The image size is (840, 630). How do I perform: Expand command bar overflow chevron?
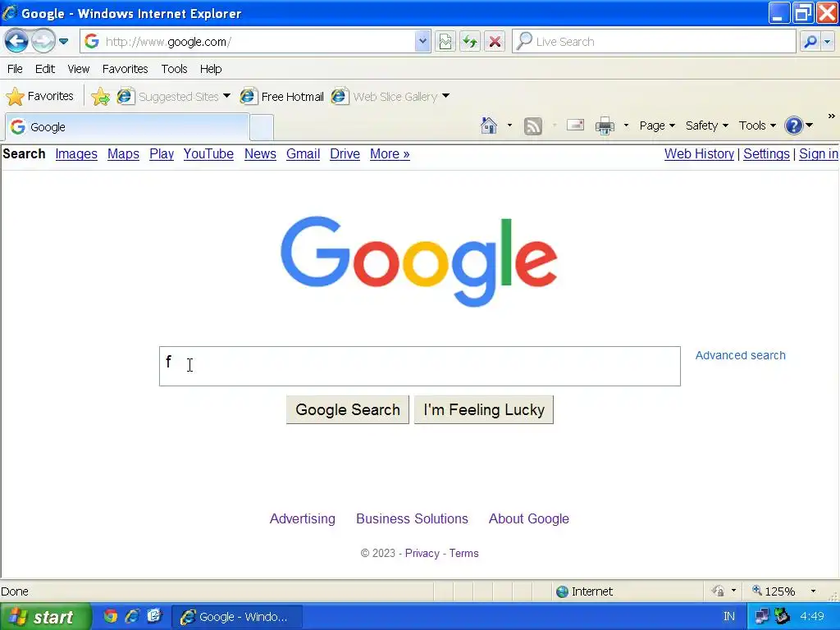pos(832,116)
